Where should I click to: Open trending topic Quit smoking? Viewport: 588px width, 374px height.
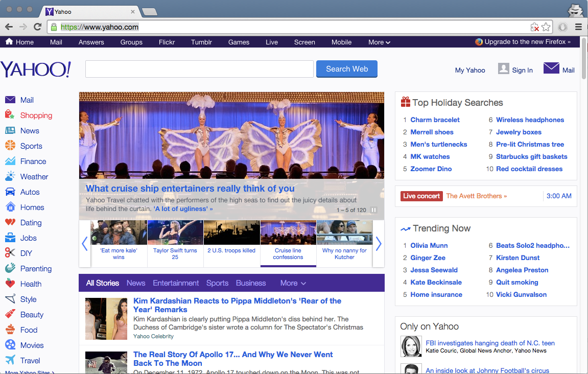click(x=517, y=282)
